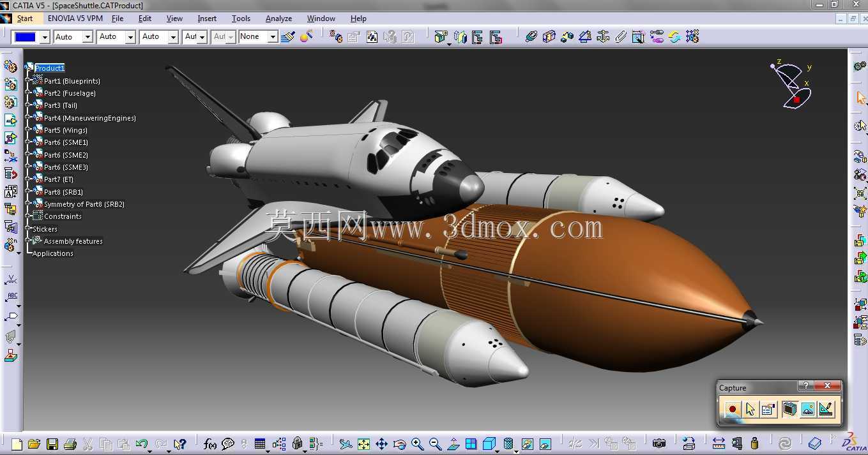Select Part4 (ManeuveringEngines) tree item
The image size is (868, 455).
coord(90,118)
